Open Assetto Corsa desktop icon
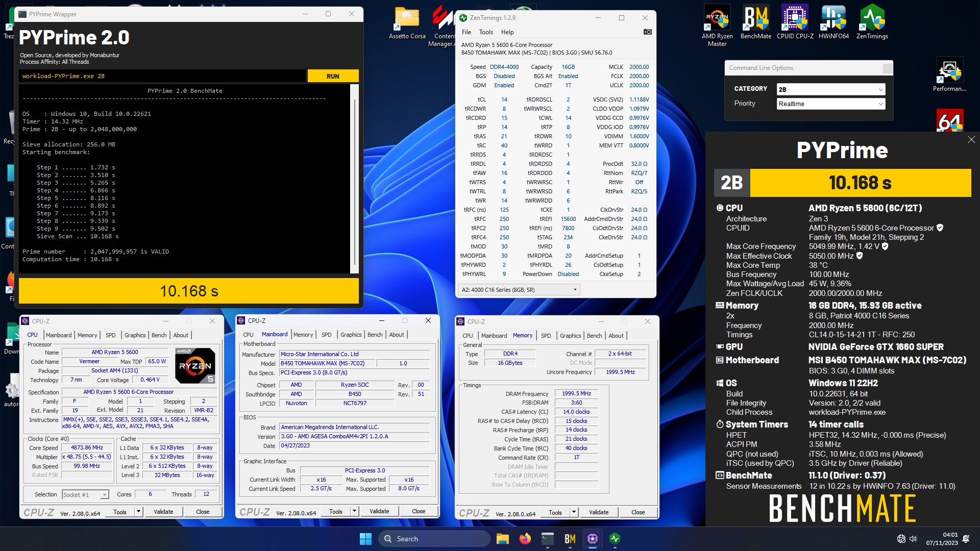The width and height of the screenshot is (980, 551). click(x=407, y=23)
